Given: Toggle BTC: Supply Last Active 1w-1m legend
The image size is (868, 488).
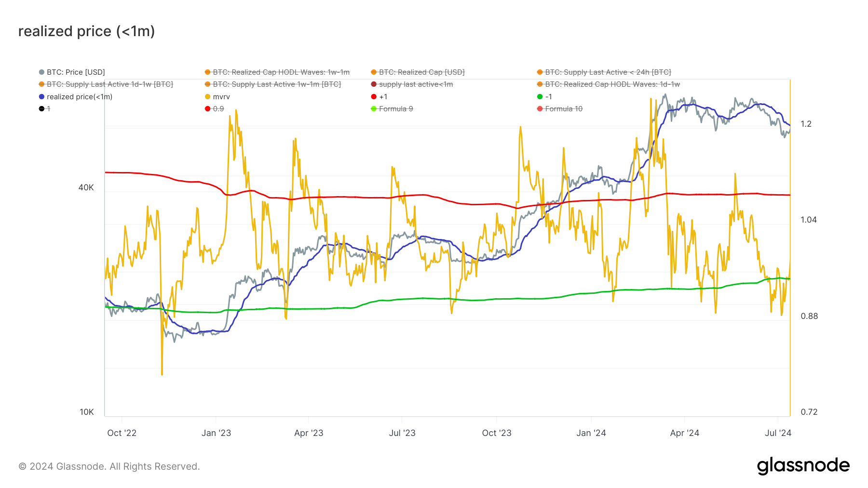Looking at the screenshot, I should pyautogui.click(x=273, y=84).
